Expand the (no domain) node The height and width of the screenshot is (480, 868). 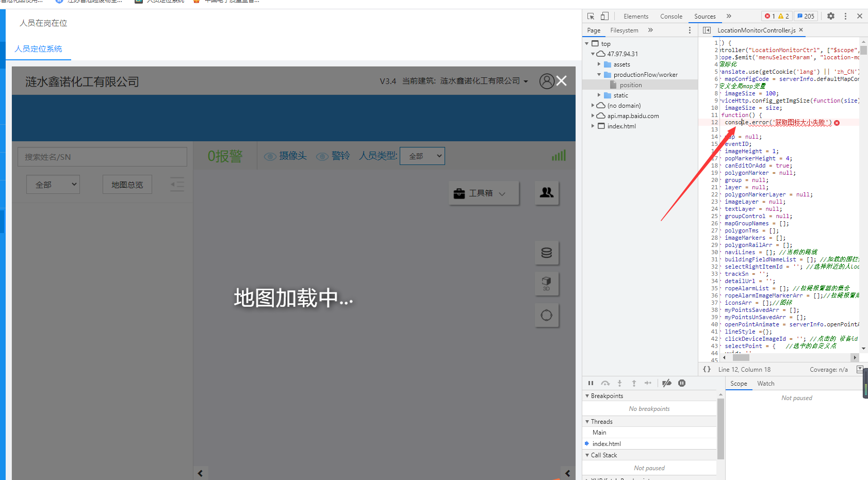point(593,106)
